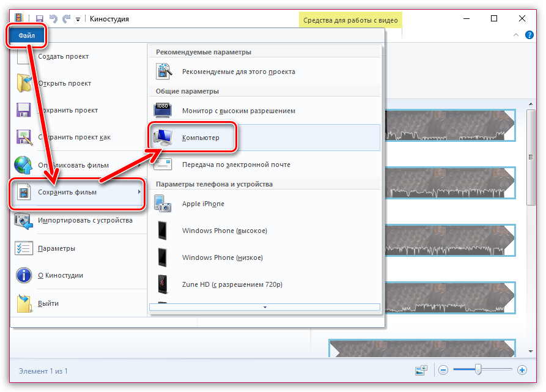
Task: Click the Undo arrow in quick access toolbar
Action: pyautogui.click(x=53, y=18)
